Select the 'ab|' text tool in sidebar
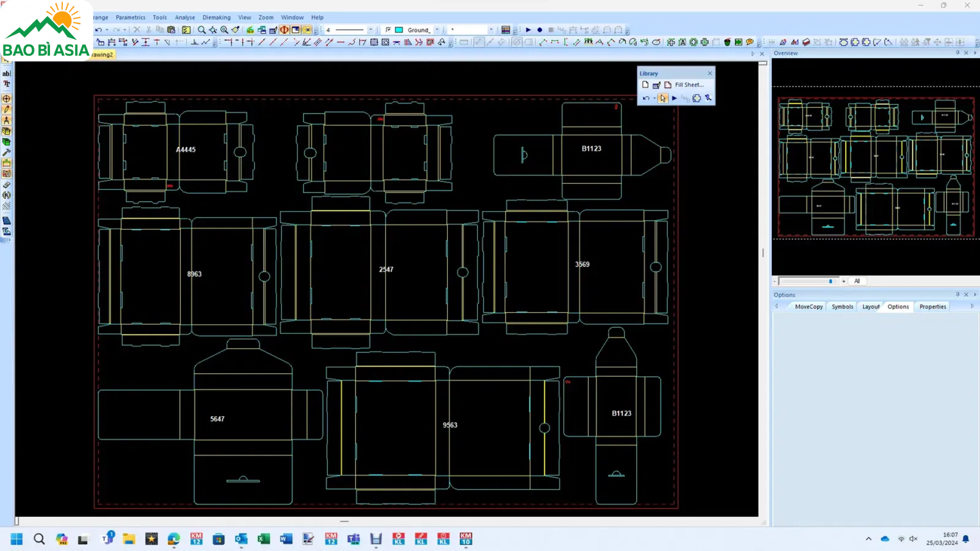Screen dimensions: 980x551 pos(7,73)
